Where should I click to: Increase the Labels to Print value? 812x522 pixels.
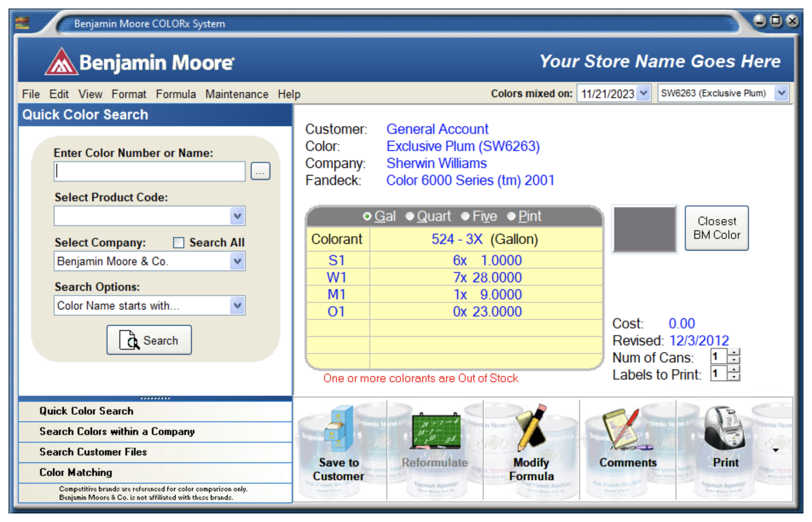tap(734, 369)
